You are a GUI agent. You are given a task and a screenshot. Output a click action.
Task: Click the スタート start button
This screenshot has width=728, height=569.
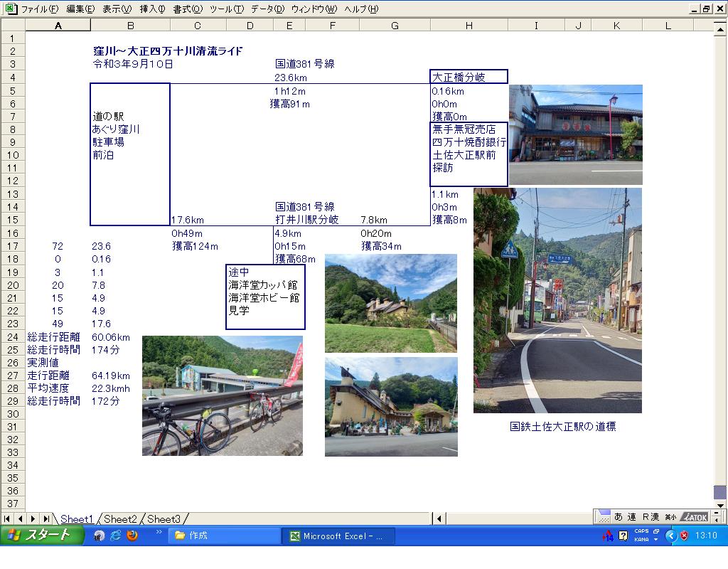pos(40,536)
